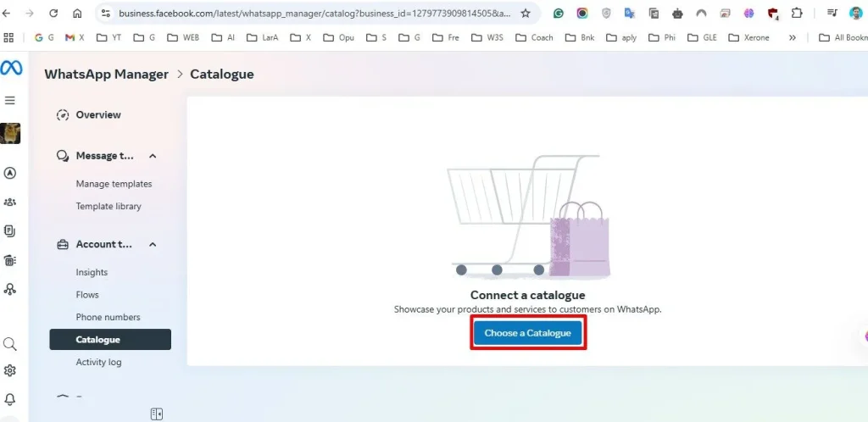Open notifications bell icon
Image resolution: width=868 pixels, height=422 pixels.
[x=10, y=399]
